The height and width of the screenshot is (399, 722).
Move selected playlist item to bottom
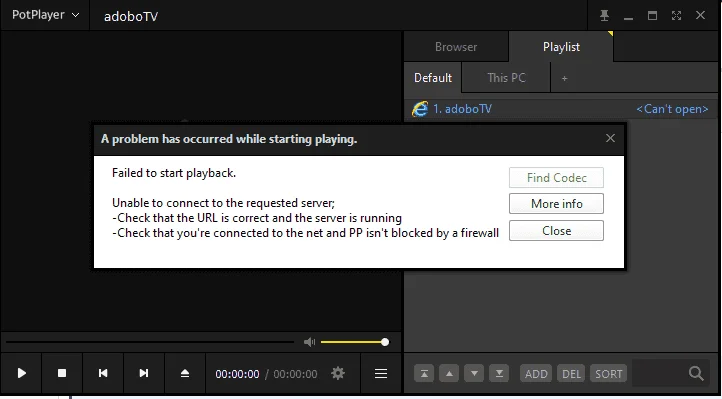pyautogui.click(x=499, y=374)
